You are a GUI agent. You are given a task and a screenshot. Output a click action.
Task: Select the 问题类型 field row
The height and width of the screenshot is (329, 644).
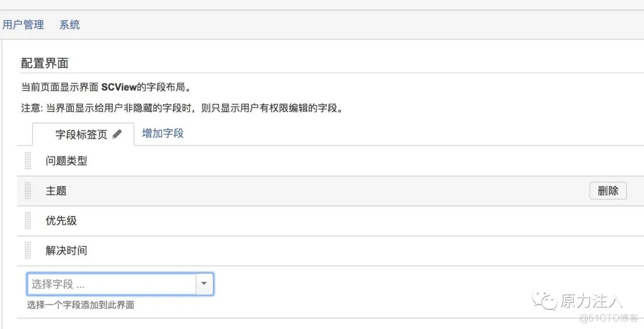(x=330, y=161)
